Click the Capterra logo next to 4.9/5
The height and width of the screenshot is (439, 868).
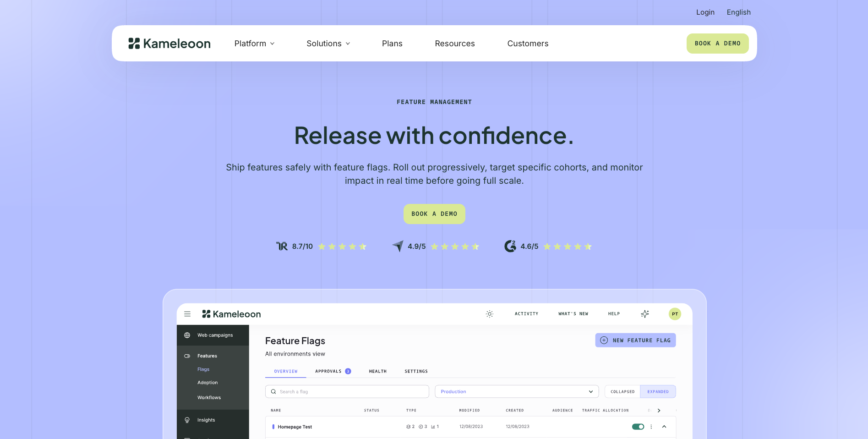coord(398,246)
